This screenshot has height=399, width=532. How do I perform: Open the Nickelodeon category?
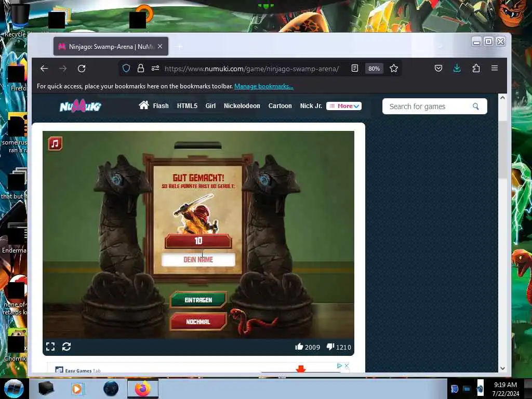pos(242,106)
